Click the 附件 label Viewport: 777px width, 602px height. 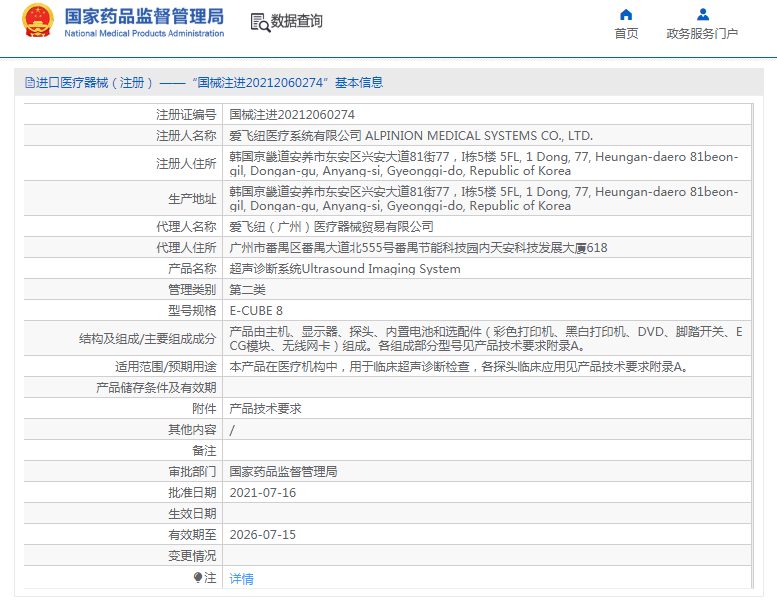pos(204,409)
